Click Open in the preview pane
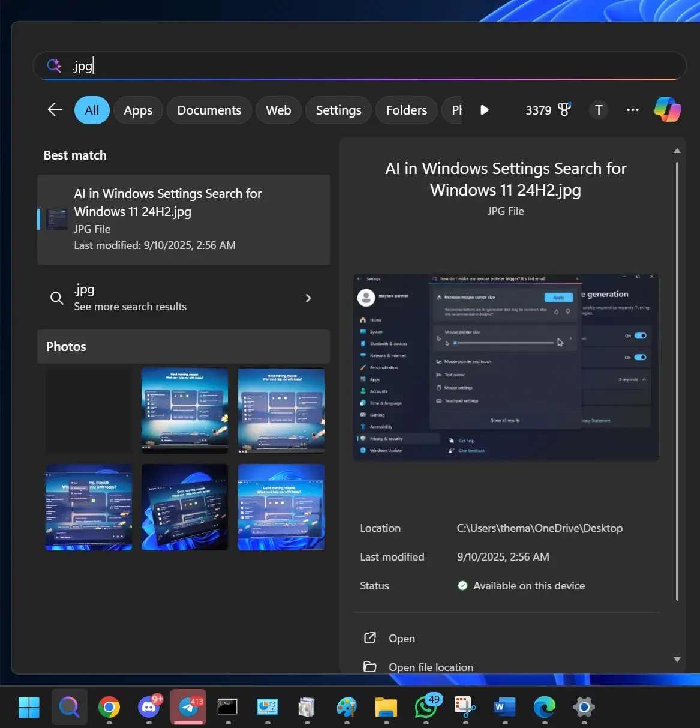 coord(401,639)
